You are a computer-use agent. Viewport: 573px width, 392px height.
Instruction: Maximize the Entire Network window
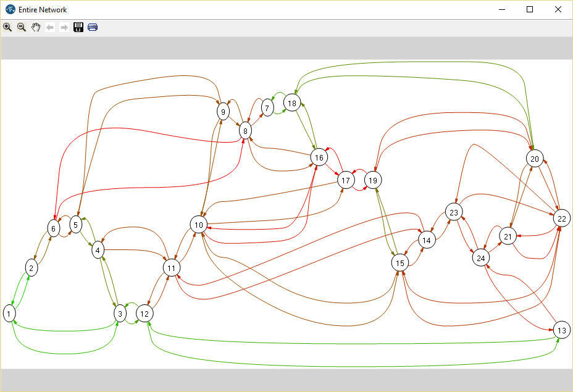[529, 9]
